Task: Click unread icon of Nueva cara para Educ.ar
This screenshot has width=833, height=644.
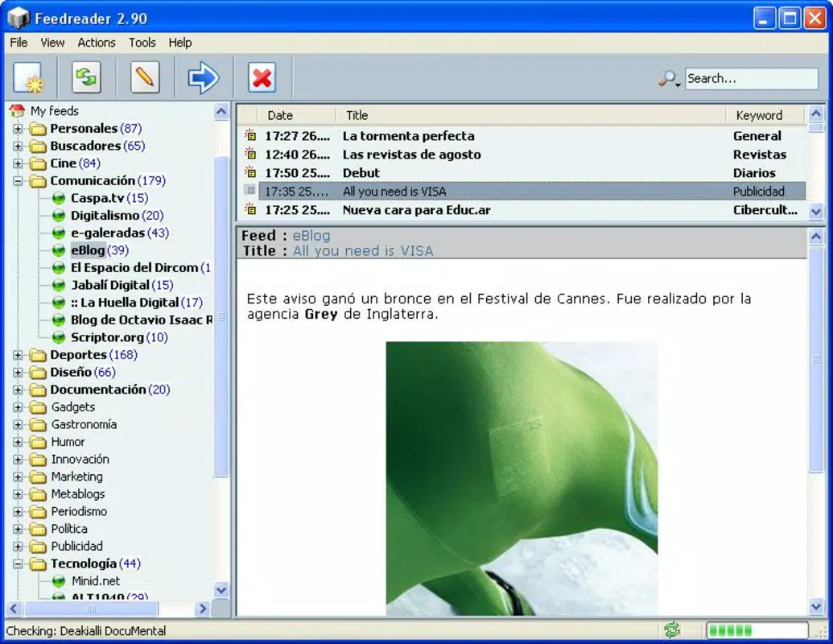Action: point(249,209)
